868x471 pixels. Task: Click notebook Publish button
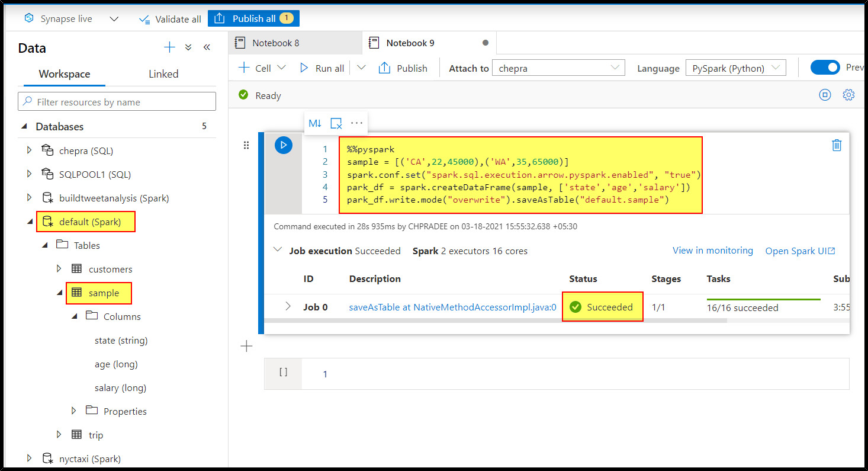pos(403,68)
